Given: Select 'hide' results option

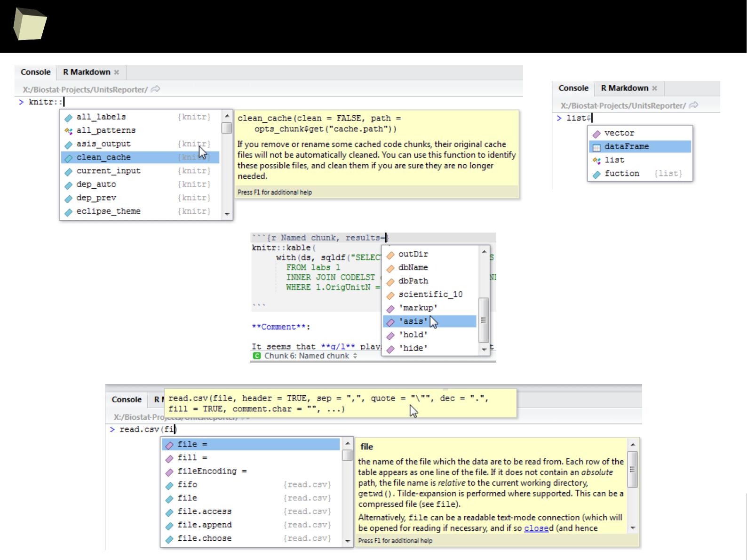Looking at the screenshot, I should [x=430, y=348].
